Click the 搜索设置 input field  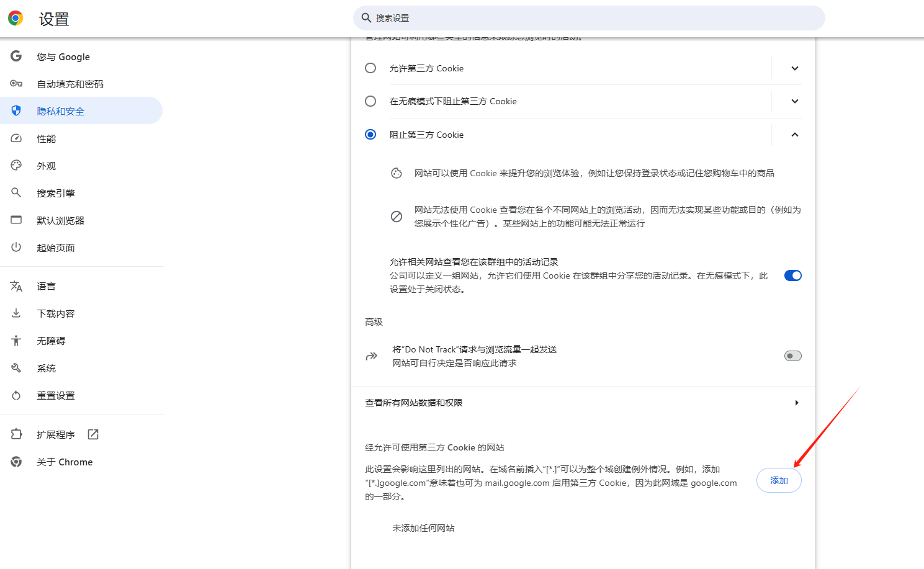589,18
